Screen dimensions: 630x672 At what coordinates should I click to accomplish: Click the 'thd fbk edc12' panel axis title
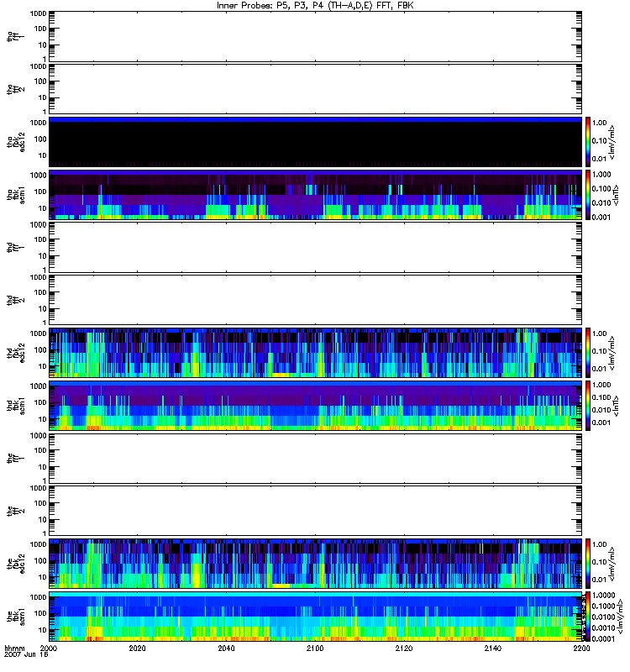point(16,353)
